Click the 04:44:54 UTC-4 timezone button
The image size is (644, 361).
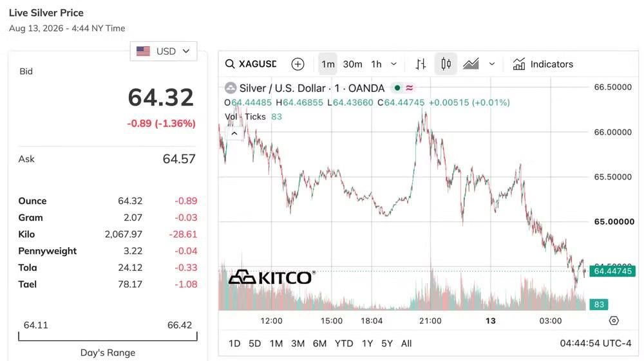(x=596, y=344)
